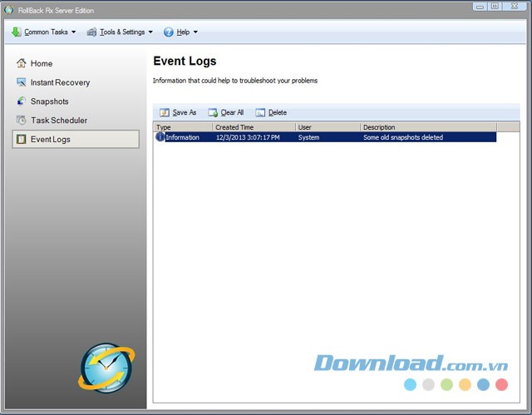This screenshot has width=532, height=415.
Task: Delete the selected event log entry
Action: click(x=271, y=112)
